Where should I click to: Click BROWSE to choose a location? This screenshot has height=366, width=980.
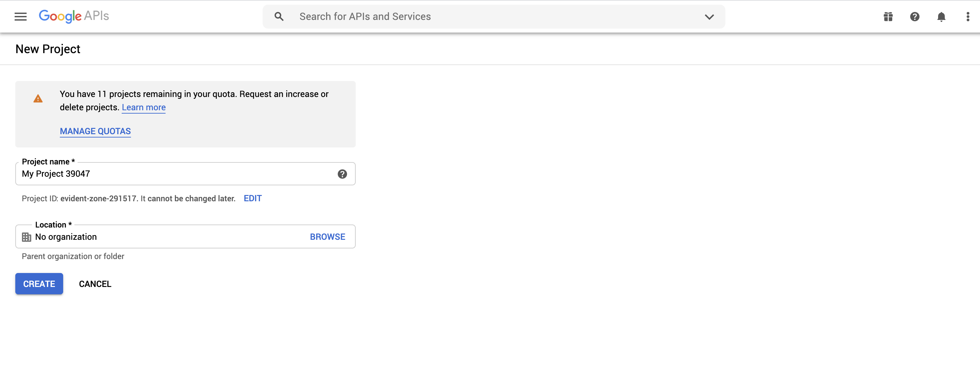(x=327, y=237)
